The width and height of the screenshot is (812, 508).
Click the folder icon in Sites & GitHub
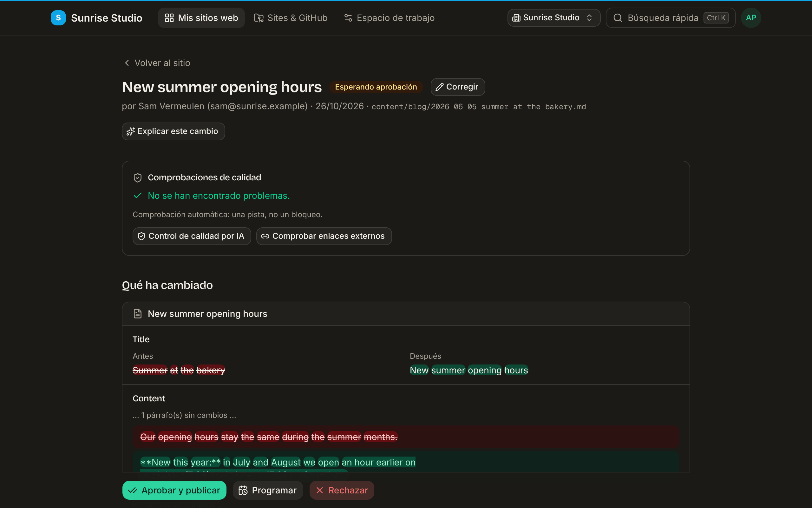coord(259,18)
